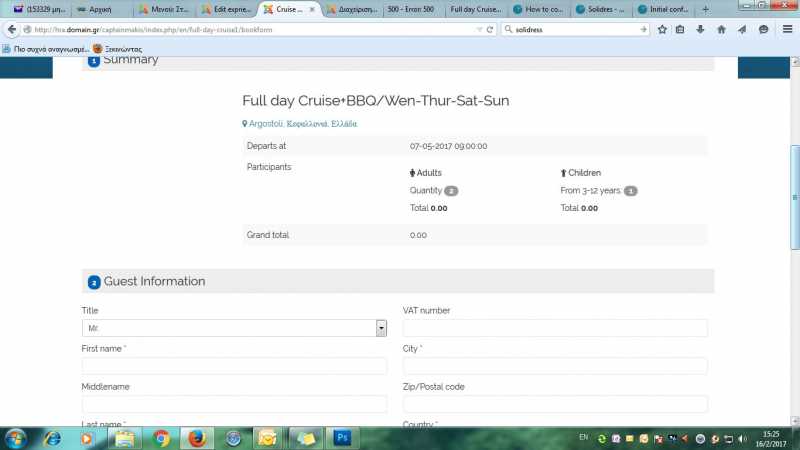Go to Firefox home page icon
Screen dimensions: 800x450
pyautogui.click(x=721, y=29)
